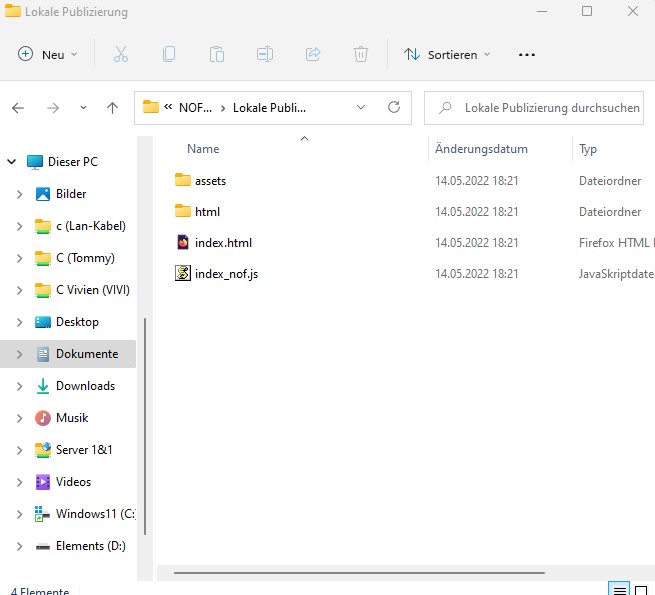Image resolution: width=655 pixels, height=595 pixels.
Task: Expand the Downloads tree node
Action: point(20,386)
